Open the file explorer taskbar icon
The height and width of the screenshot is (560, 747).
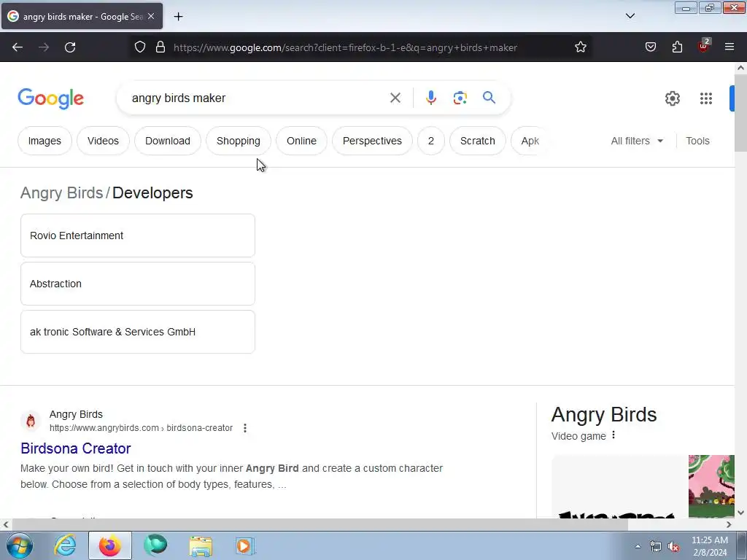201,545
